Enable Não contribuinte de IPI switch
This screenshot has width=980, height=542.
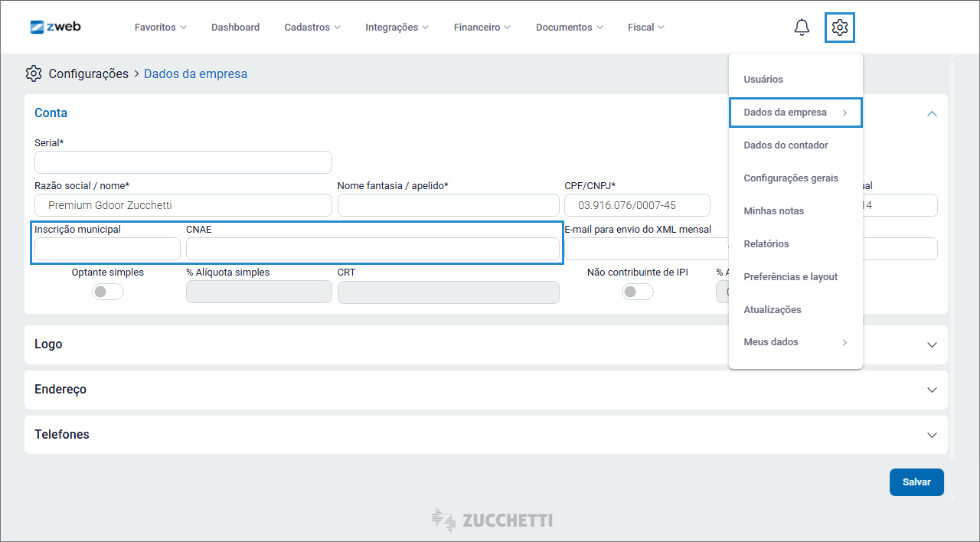(x=637, y=292)
